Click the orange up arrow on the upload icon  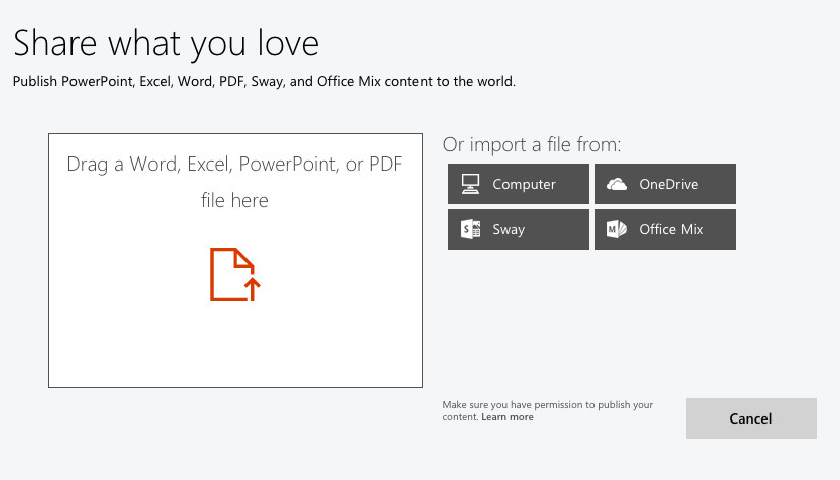point(252,289)
